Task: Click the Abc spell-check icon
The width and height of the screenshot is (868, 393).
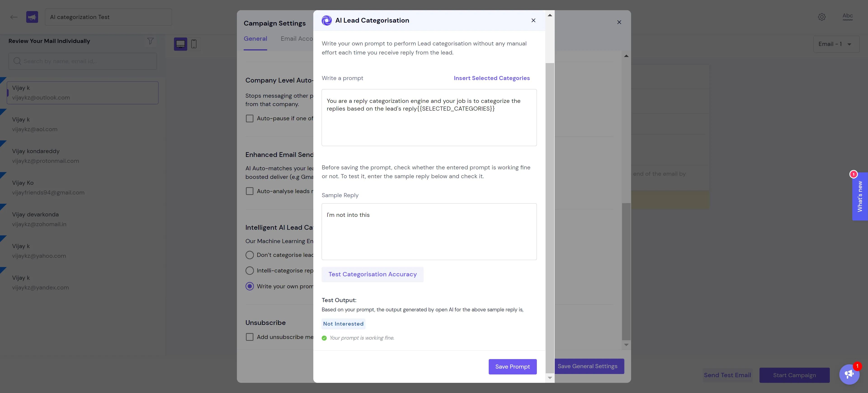Action: click(x=847, y=16)
